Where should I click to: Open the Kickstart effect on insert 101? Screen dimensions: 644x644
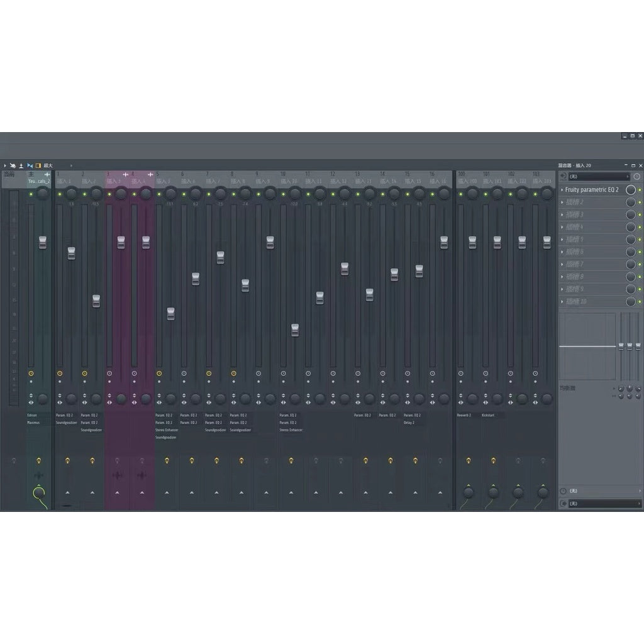(489, 415)
